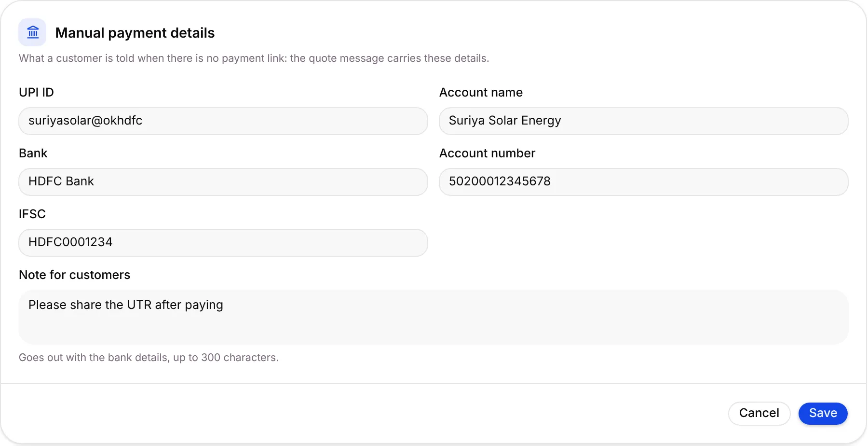Focus the Account name field

pyautogui.click(x=644, y=121)
